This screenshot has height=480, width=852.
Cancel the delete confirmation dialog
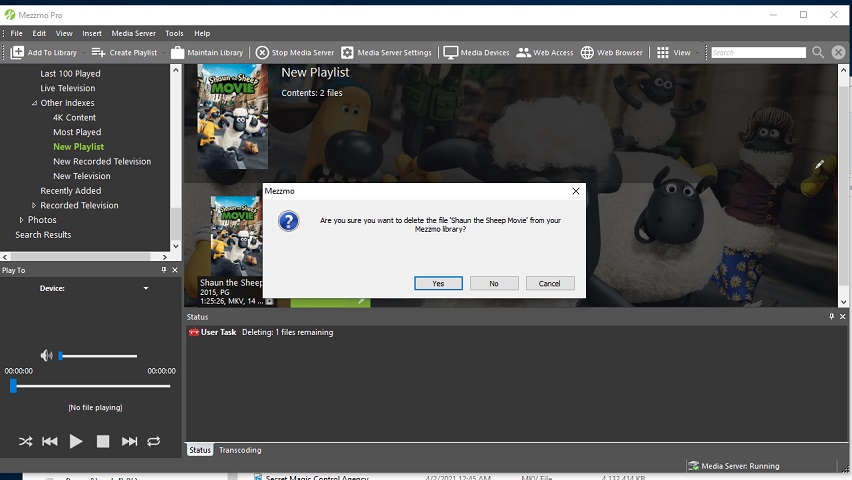tap(550, 283)
